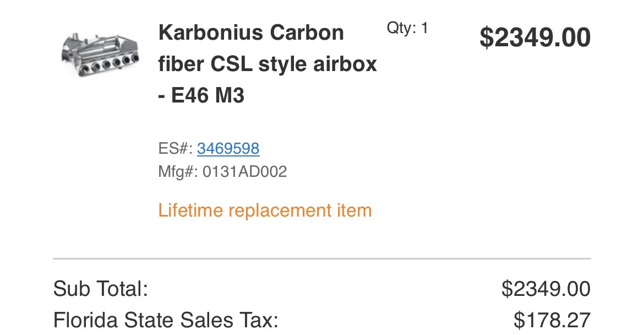Click the 'Karbonius Carbon' title line
Image resolution: width=644 pixels, height=335 pixels.
(x=251, y=33)
